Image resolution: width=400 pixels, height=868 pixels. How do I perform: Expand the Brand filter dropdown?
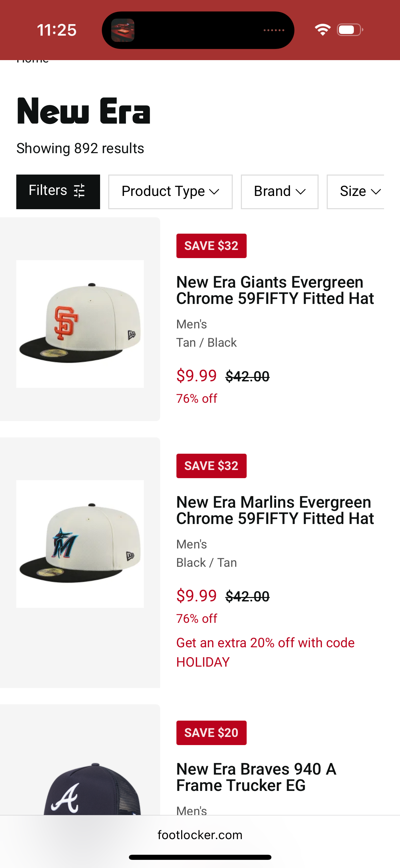click(x=279, y=192)
